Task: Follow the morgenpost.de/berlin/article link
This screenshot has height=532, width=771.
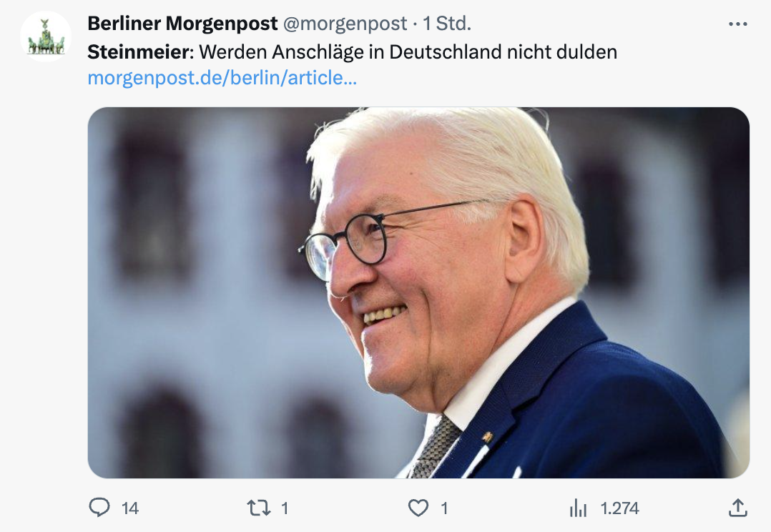Action: click(222, 78)
